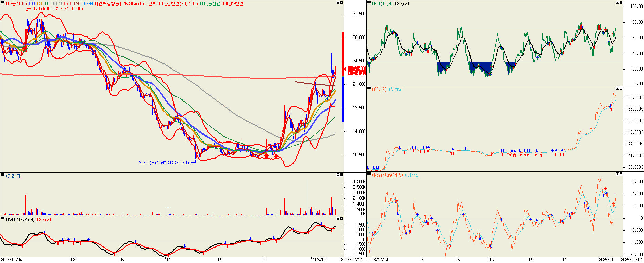Click the 100.00 RSI axis value
This screenshot has height=263, width=644.
[x=637, y=6]
